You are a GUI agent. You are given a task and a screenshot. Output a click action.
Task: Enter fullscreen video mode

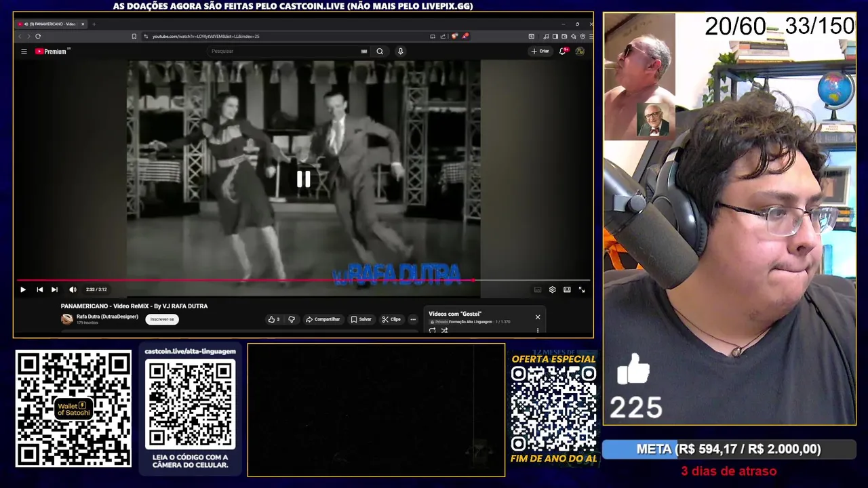(x=582, y=289)
